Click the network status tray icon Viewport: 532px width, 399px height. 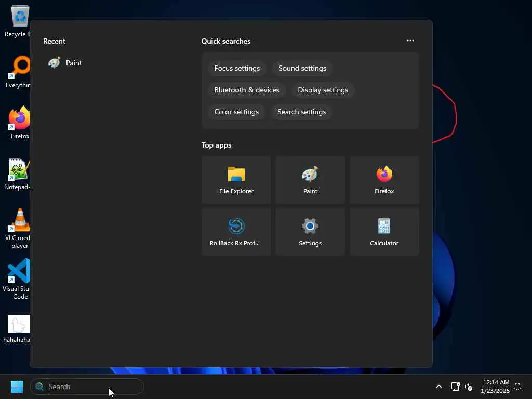455,387
